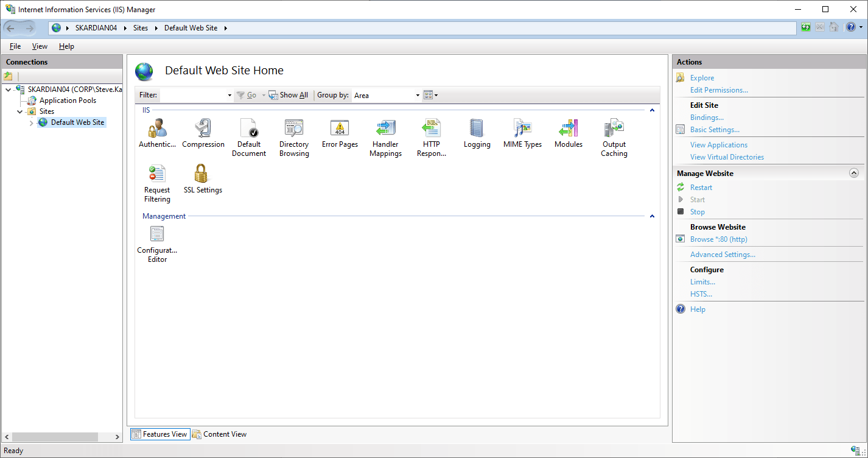Click the HSTS link
This screenshot has width=868, height=458.
tap(701, 294)
